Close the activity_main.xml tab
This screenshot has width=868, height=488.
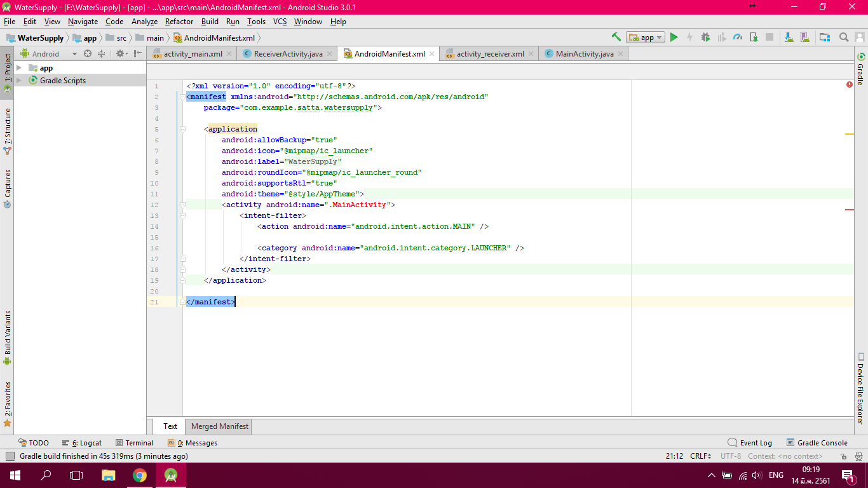click(229, 54)
